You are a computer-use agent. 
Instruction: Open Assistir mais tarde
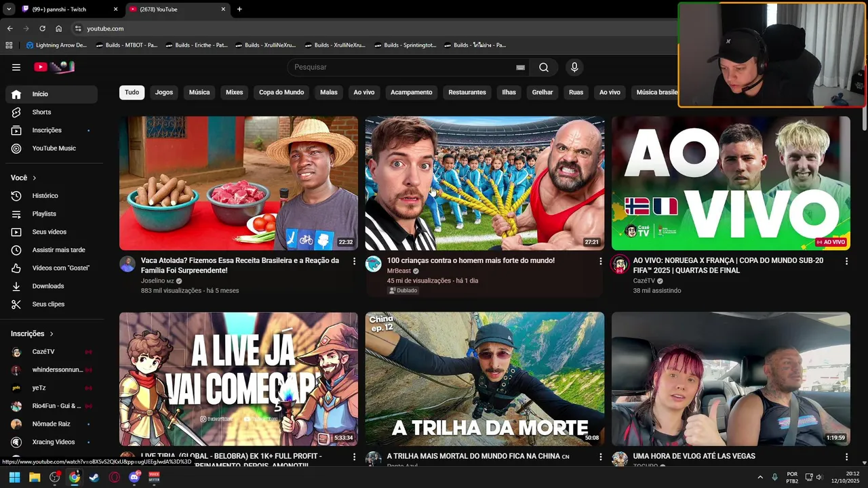coord(52,250)
